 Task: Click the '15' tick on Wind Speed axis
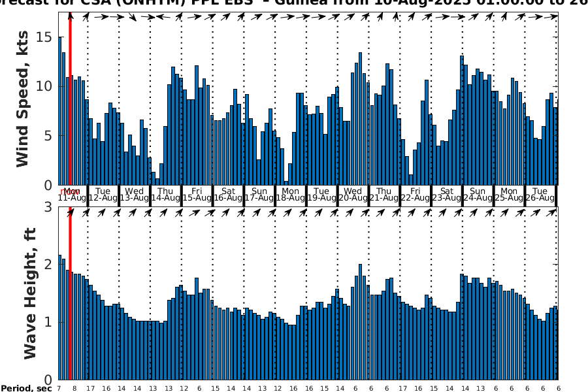tap(44, 37)
